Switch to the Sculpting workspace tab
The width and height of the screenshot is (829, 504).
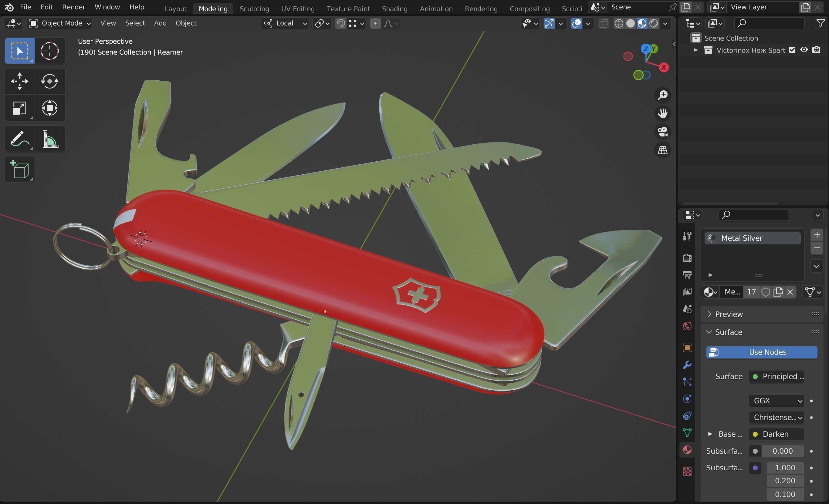(x=254, y=8)
